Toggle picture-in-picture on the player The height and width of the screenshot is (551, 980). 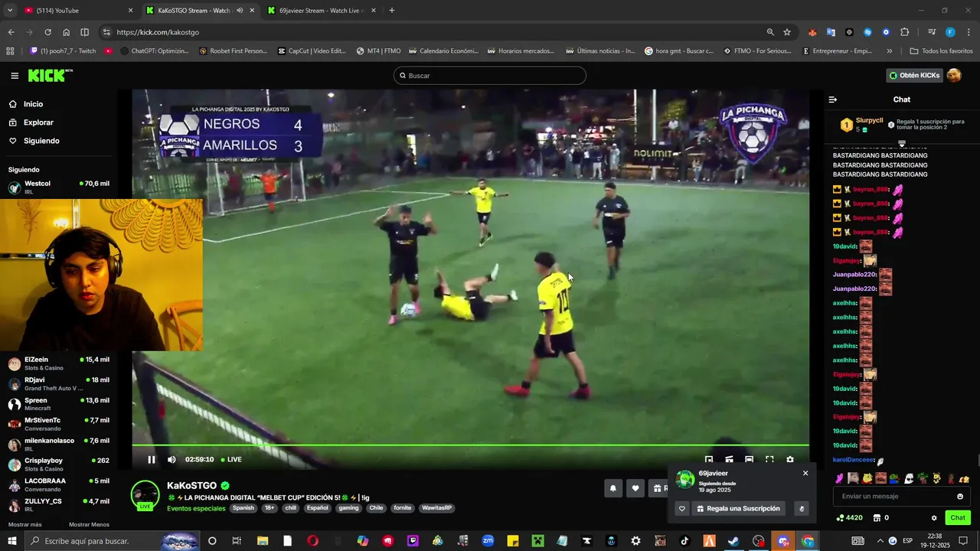pos(709,460)
